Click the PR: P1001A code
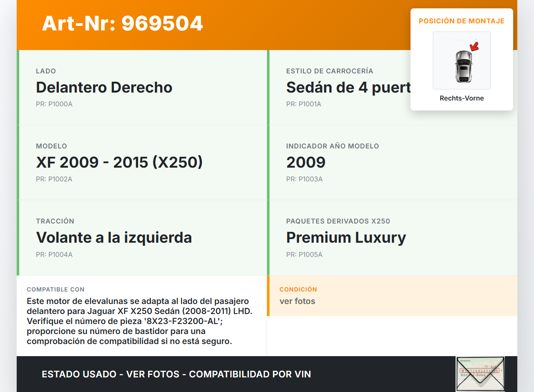This screenshot has height=392, width=534. pos(304,104)
